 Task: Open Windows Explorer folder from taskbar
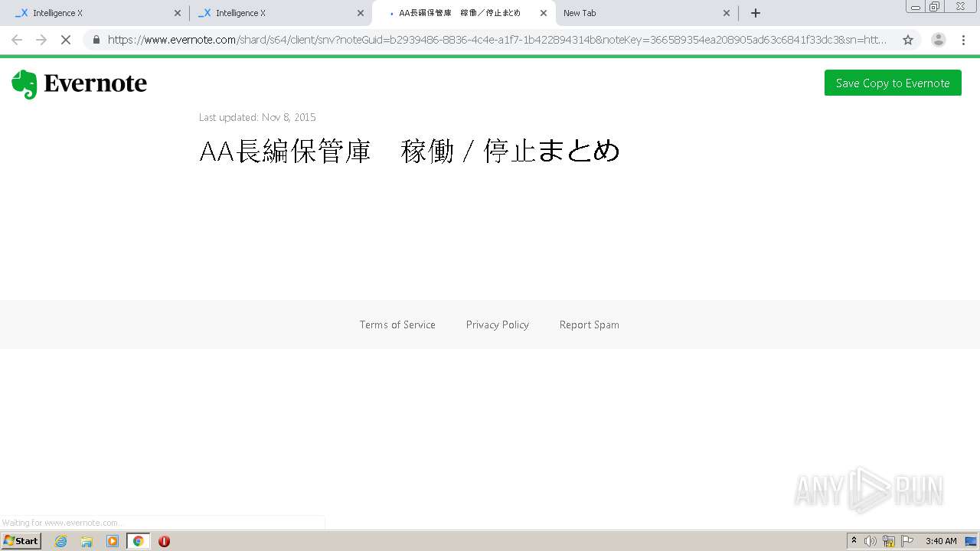(87, 541)
